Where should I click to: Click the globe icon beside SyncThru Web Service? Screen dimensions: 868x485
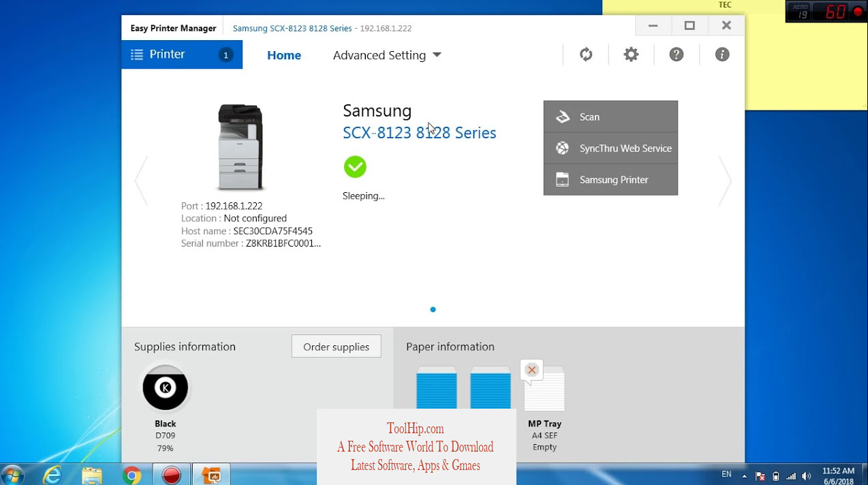563,148
